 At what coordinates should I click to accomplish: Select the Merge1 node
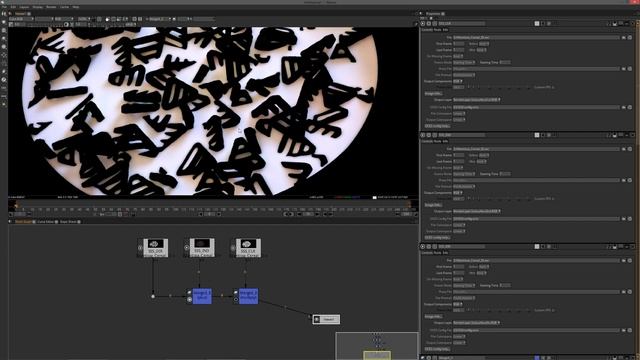click(x=202, y=296)
